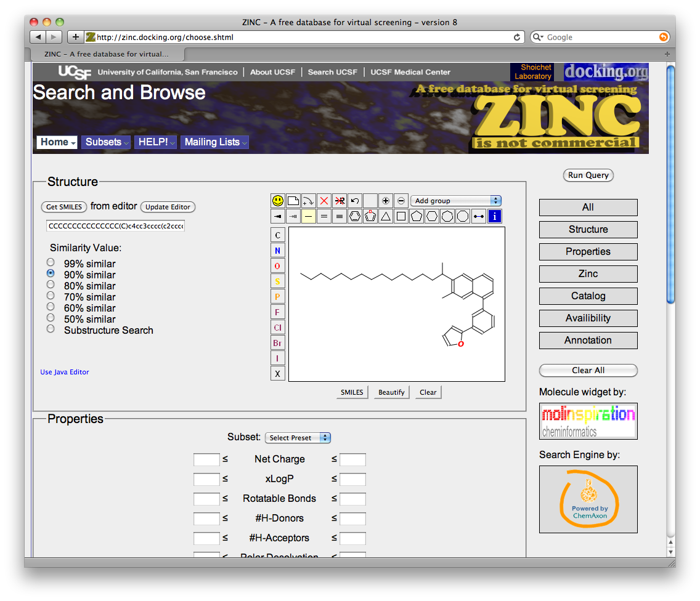The height and width of the screenshot is (601, 700).
Task: Select the solid wedge bond tool
Action: [x=278, y=216]
